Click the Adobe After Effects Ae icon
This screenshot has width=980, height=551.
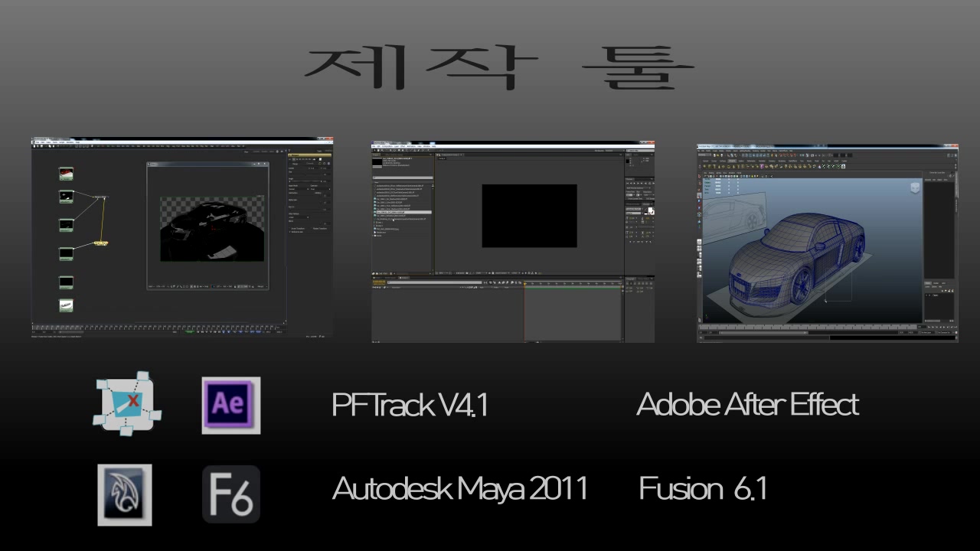[x=230, y=405]
